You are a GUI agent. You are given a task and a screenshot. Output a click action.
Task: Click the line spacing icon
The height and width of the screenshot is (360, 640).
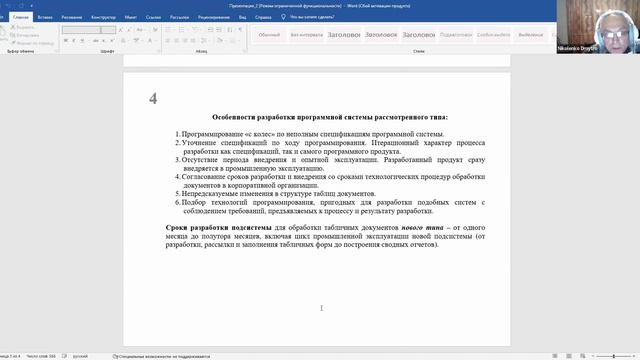pos(203,40)
